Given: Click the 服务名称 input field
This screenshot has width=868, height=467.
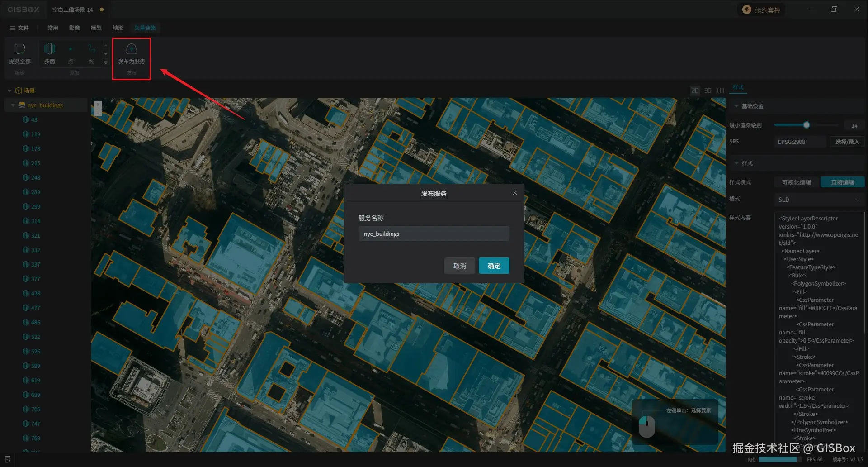Looking at the screenshot, I should point(434,233).
